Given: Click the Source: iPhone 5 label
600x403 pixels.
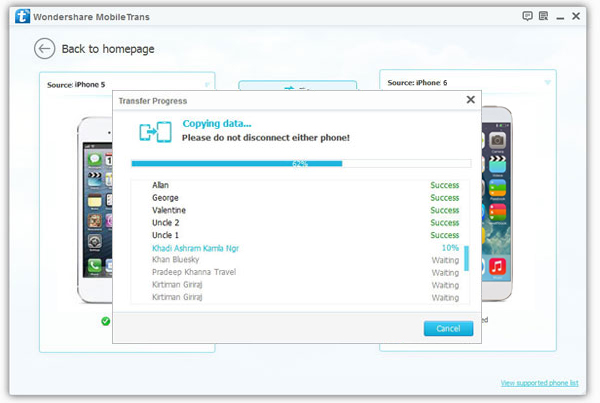Looking at the screenshot, I should (x=76, y=85).
